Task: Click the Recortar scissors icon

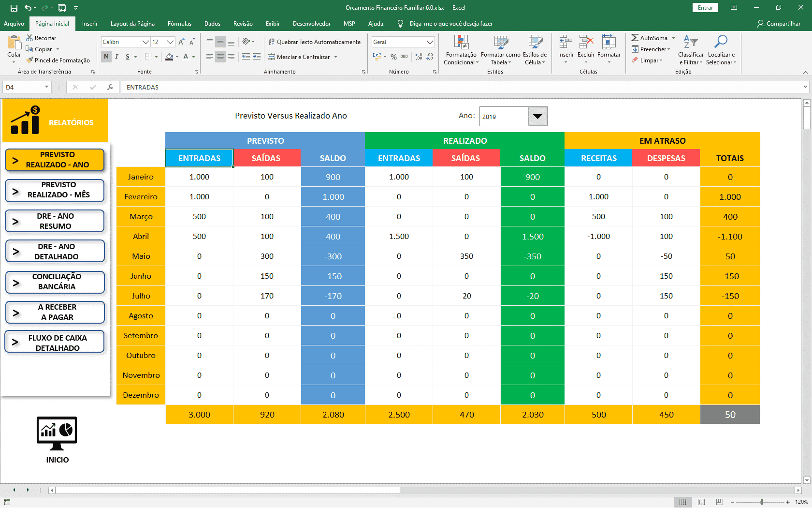Action: (29, 38)
